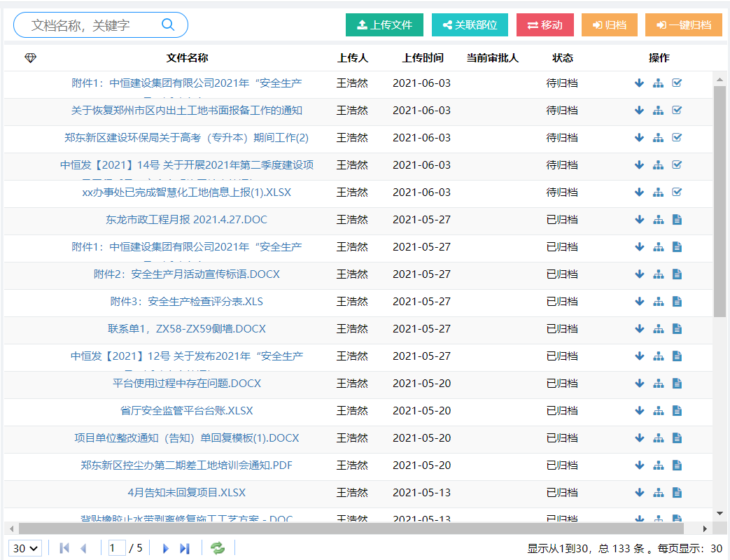Open the page size dropdown showing 30
The image size is (730, 560).
pos(24,548)
